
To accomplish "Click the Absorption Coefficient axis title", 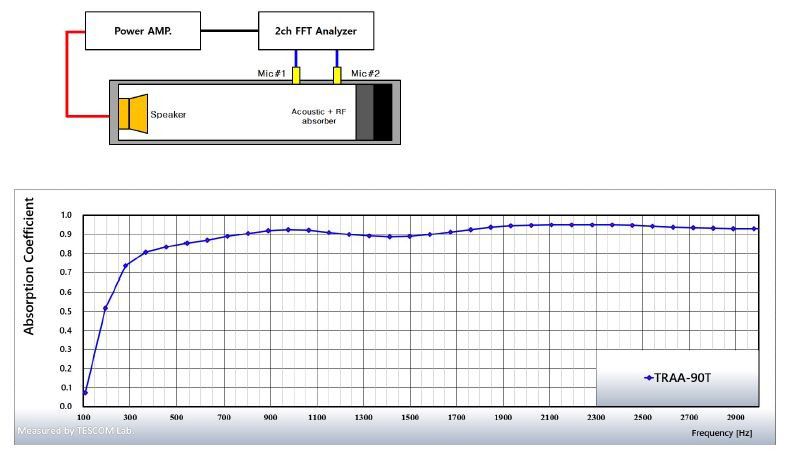I will [29, 265].
